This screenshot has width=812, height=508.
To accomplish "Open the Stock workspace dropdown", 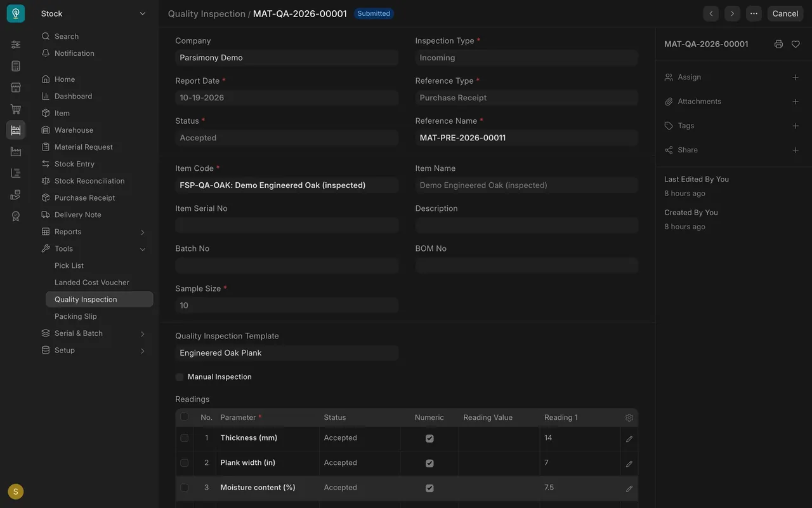I will [x=93, y=13].
